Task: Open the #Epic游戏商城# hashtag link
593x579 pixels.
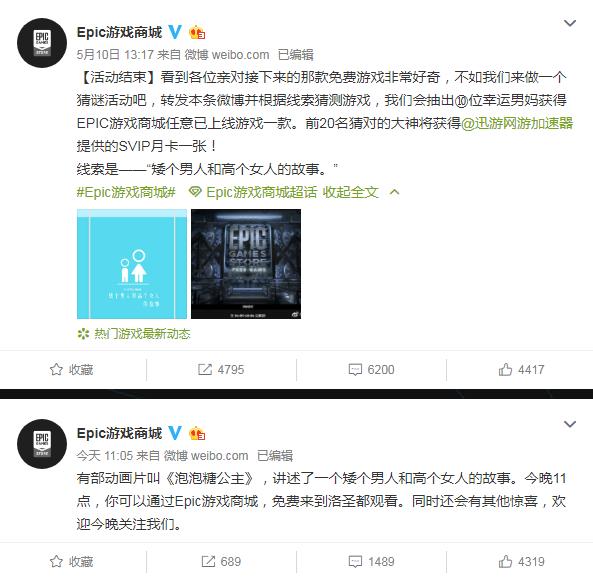Action: pos(126,192)
